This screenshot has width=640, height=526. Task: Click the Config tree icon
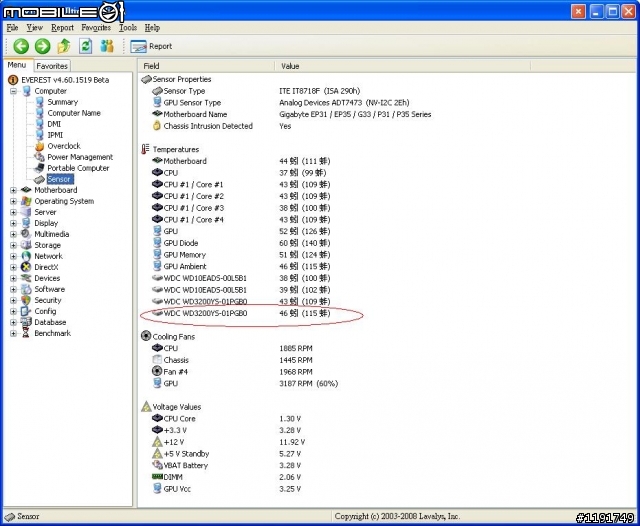pos(25,311)
